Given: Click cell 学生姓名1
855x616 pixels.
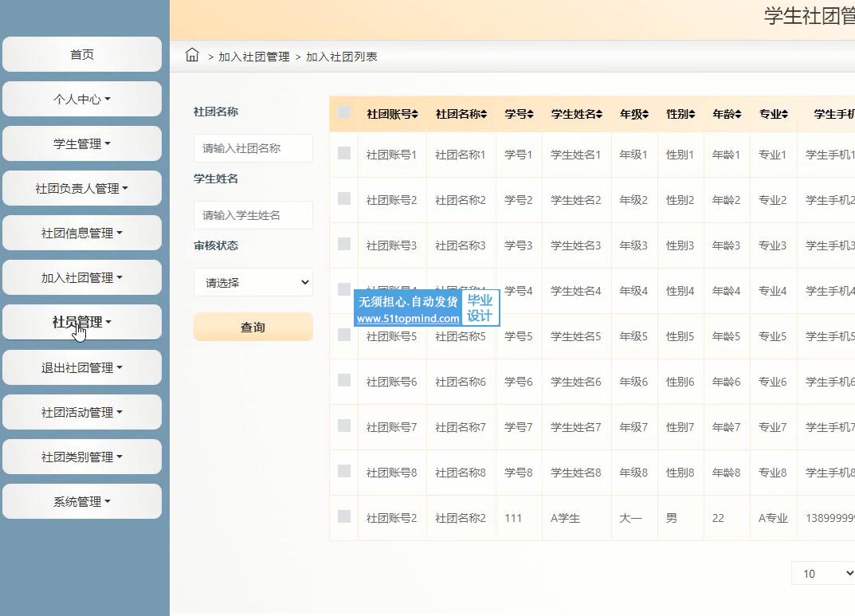Looking at the screenshot, I should point(576,155).
